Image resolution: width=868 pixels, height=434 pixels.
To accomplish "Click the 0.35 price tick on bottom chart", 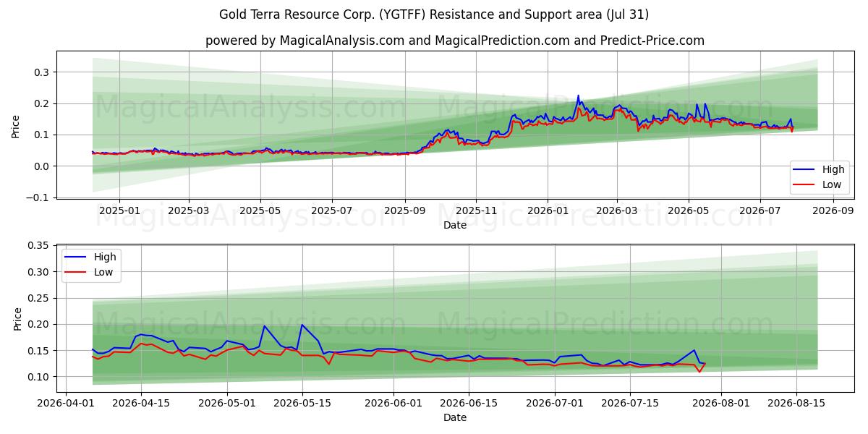I will point(37,246).
